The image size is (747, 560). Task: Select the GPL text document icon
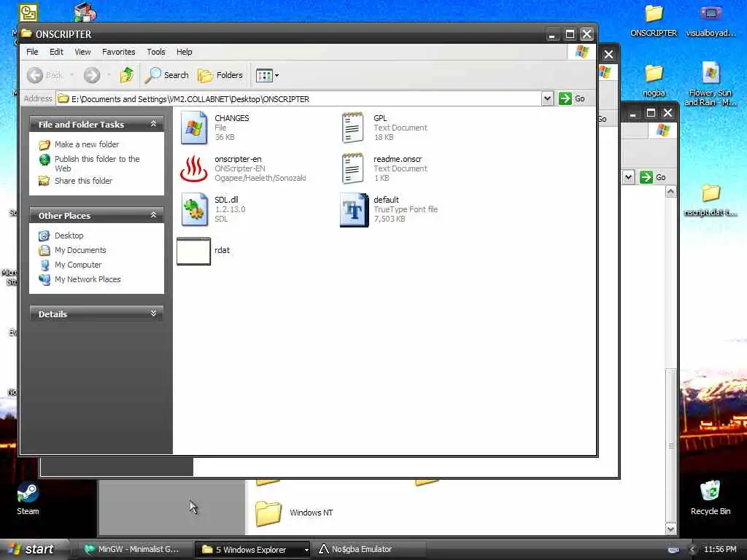pyautogui.click(x=353, y=128)
